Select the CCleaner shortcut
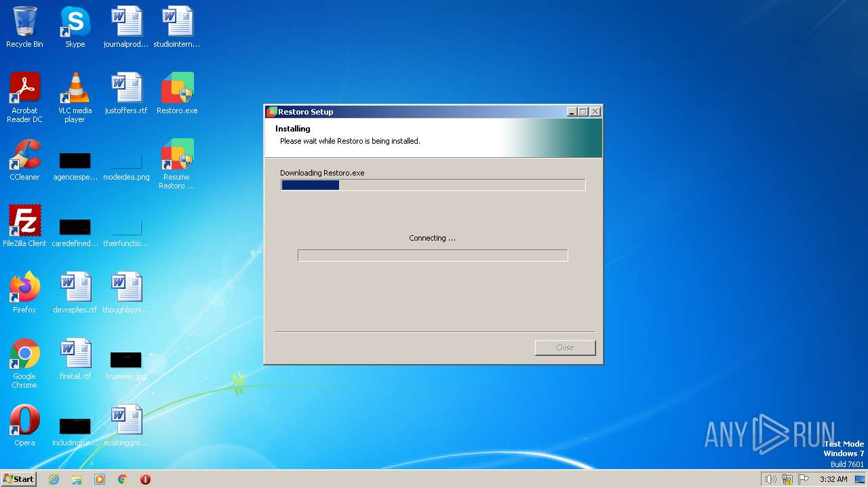868x488 pixels. (24, 160)
